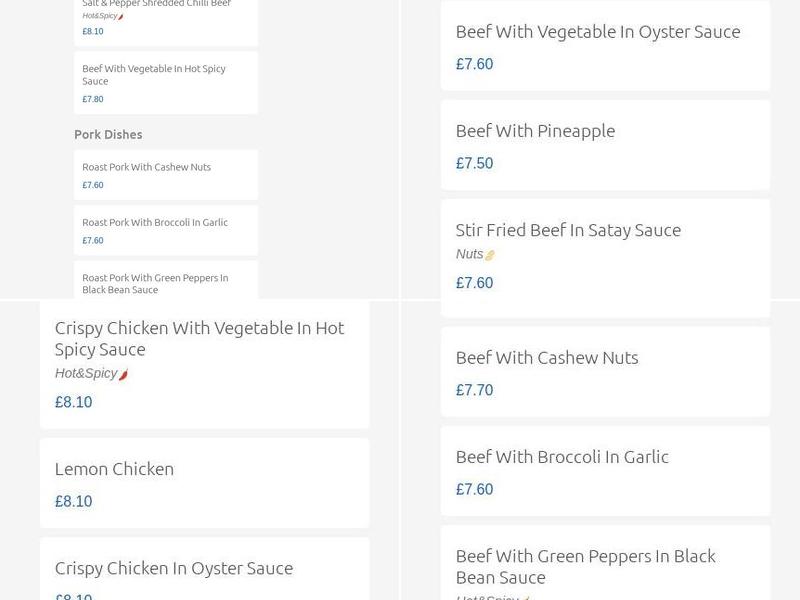Open the Beef With Cashew Nuts item
This screenshot has height=600, width=800.
(548, 357)
